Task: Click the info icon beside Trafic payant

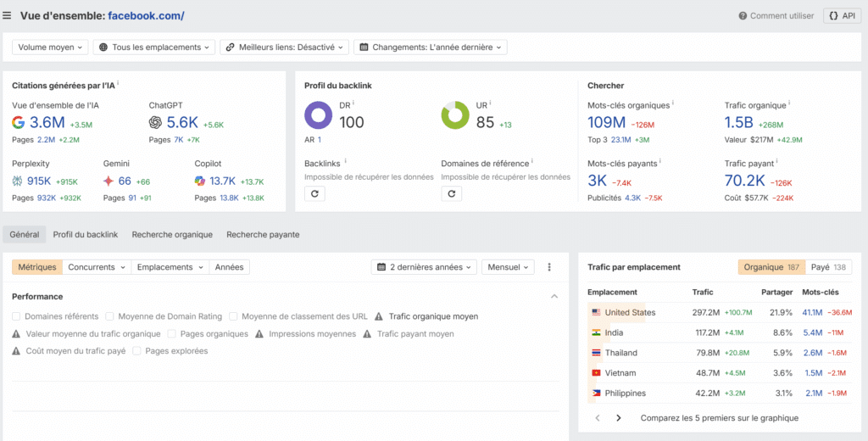Action: coord(776,162)
